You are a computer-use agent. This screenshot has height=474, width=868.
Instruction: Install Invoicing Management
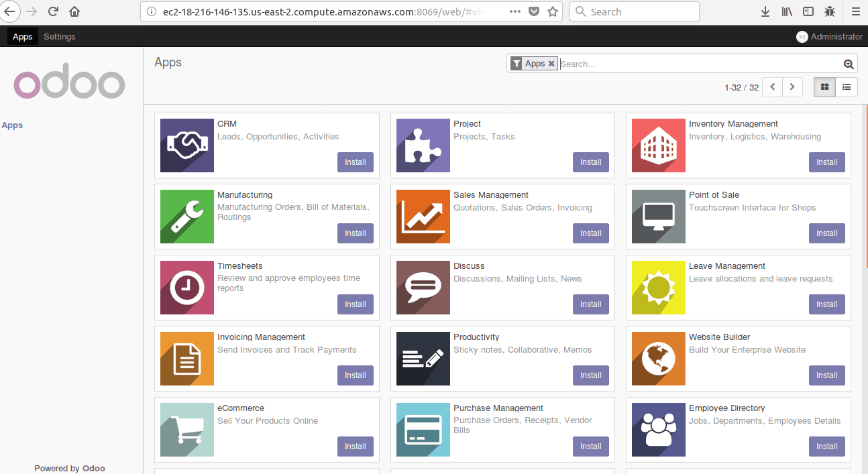point(356,375)
